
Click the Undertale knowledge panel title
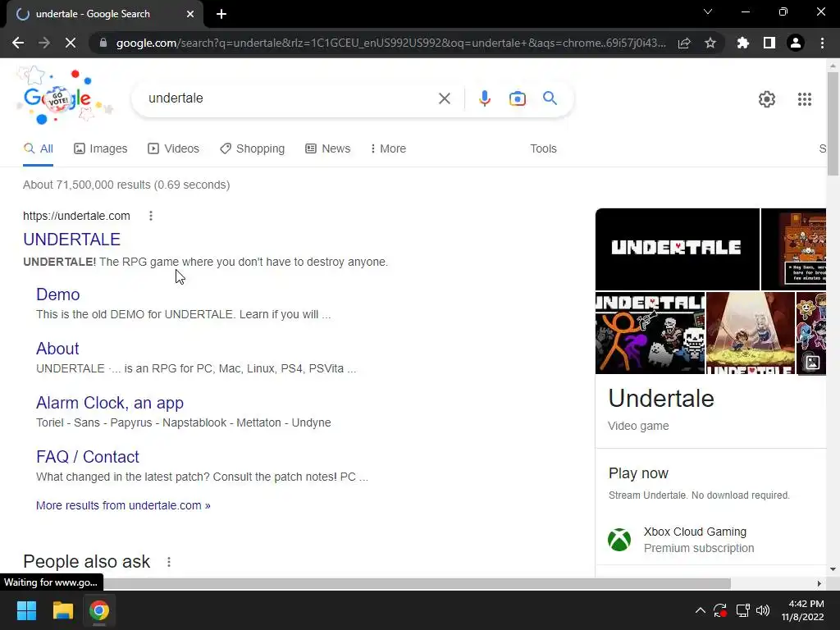click(661, 399)
